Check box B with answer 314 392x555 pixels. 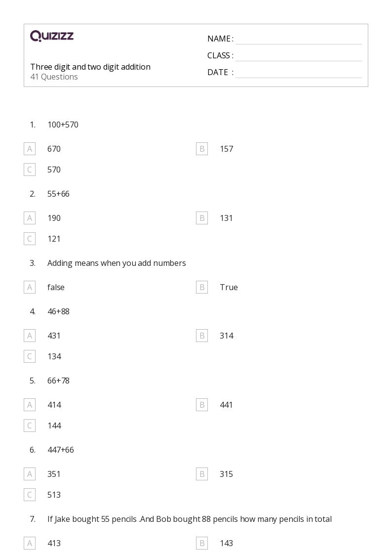tap(202, 336)
